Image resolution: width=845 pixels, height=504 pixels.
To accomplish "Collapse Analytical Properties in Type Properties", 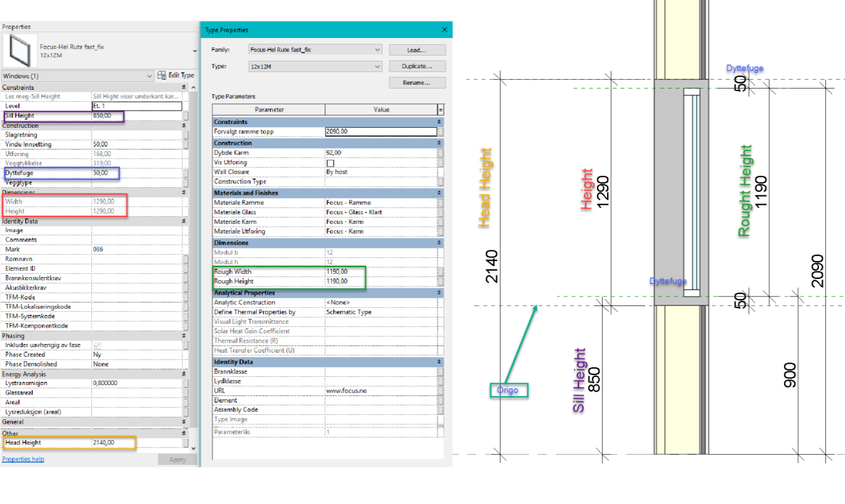I will click(x=439, y=293).
